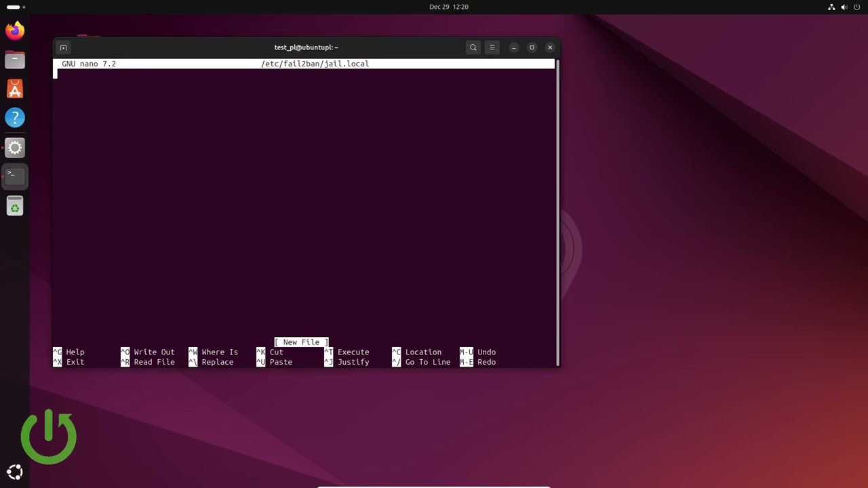Viewport: 868px width, 488px height.
Task: Open the network status icon in top bar
Action: pos(831,7)
